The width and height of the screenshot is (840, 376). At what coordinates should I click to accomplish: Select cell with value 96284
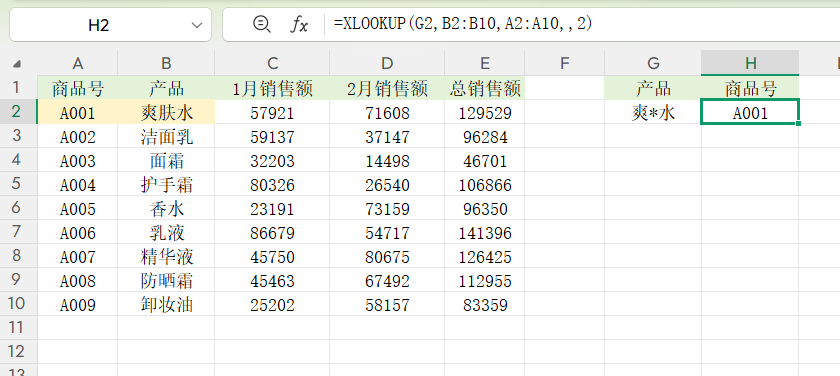point(484,136)
